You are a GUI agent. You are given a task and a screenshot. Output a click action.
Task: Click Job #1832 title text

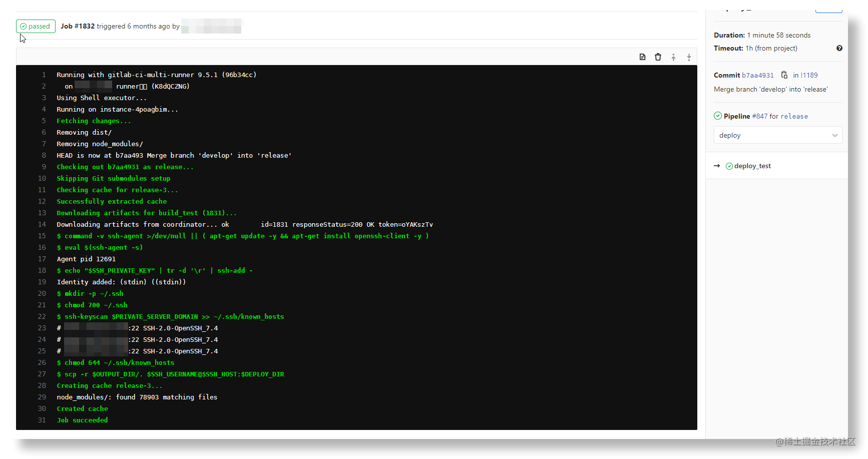(78, 26)
